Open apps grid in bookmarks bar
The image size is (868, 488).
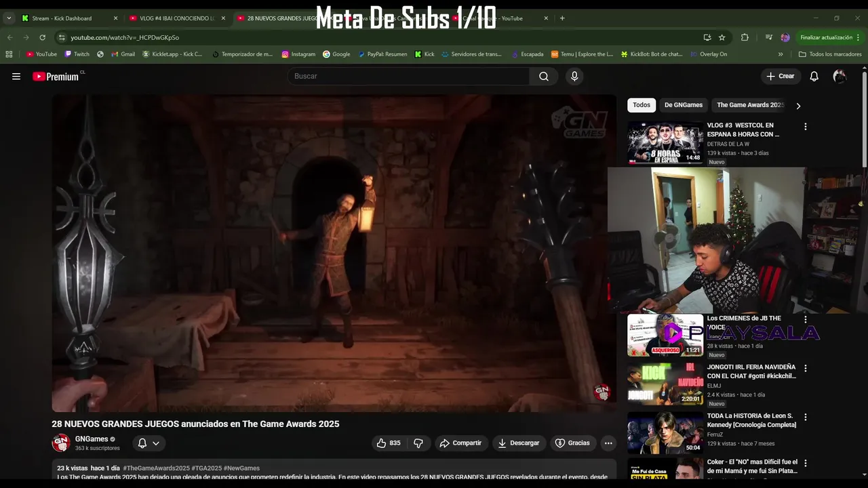point(9,54)
